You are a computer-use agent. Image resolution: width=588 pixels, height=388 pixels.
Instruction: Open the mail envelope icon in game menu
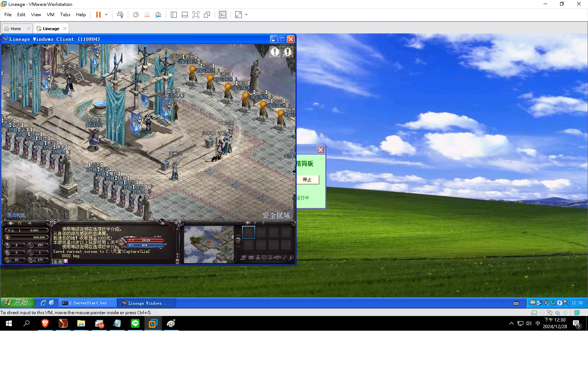(251, 258)
